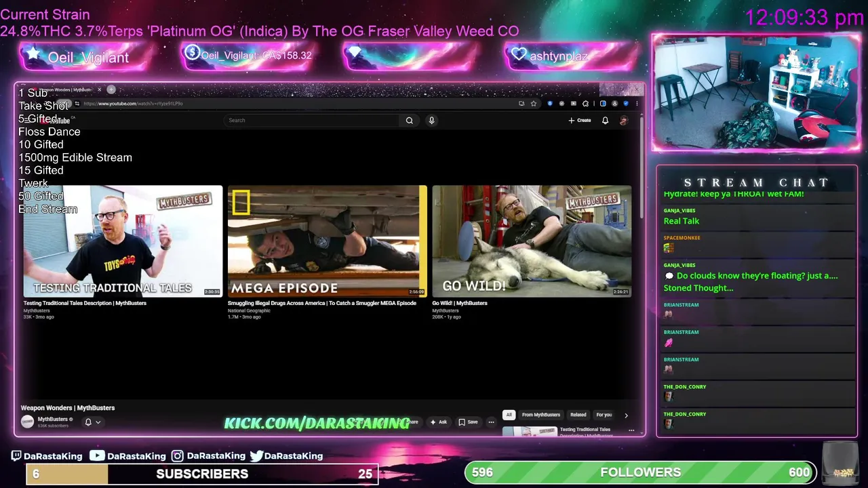Click the KICK.COM/DARASTAKING banner text
This screenshot has width=868, height=488.
(x=317, y=424)
